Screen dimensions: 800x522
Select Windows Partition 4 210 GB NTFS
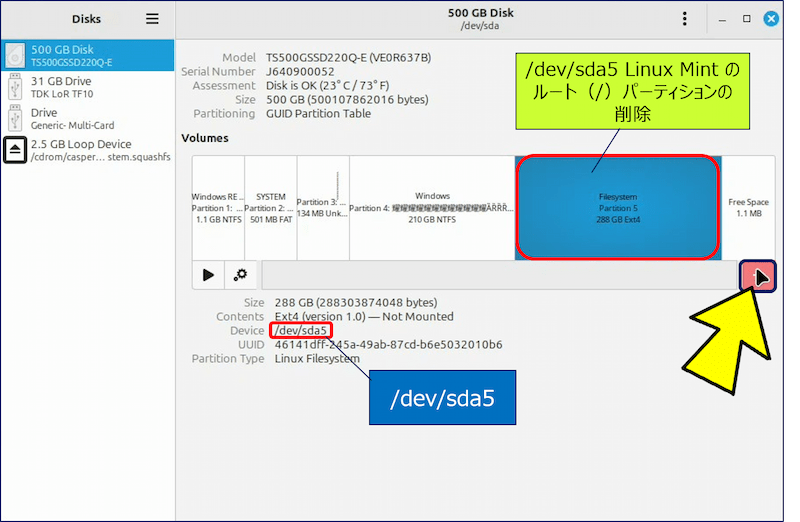pyautogui.click(x=432, y=207)
